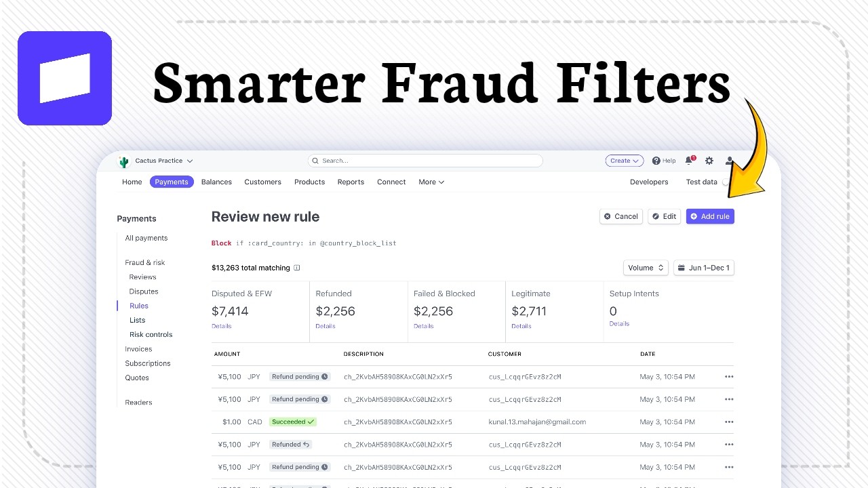This screenshot has width=868, height=488.
Task: Cancel the new rule
Action: pos(621,216)
